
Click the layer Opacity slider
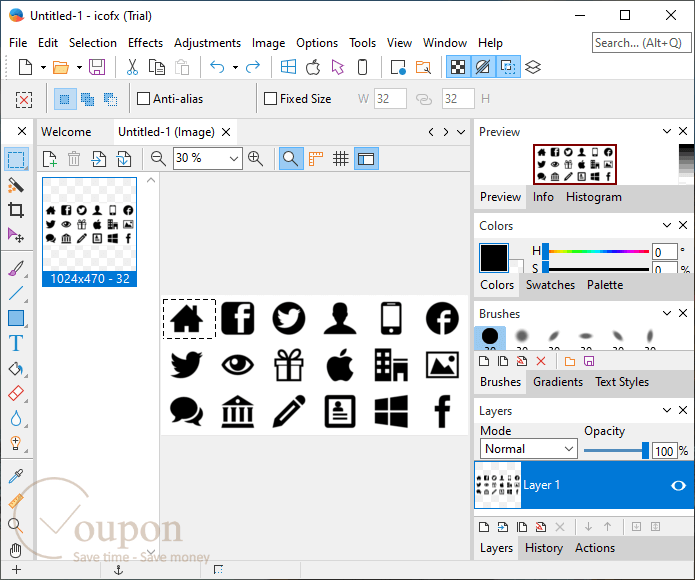[616, 451]
